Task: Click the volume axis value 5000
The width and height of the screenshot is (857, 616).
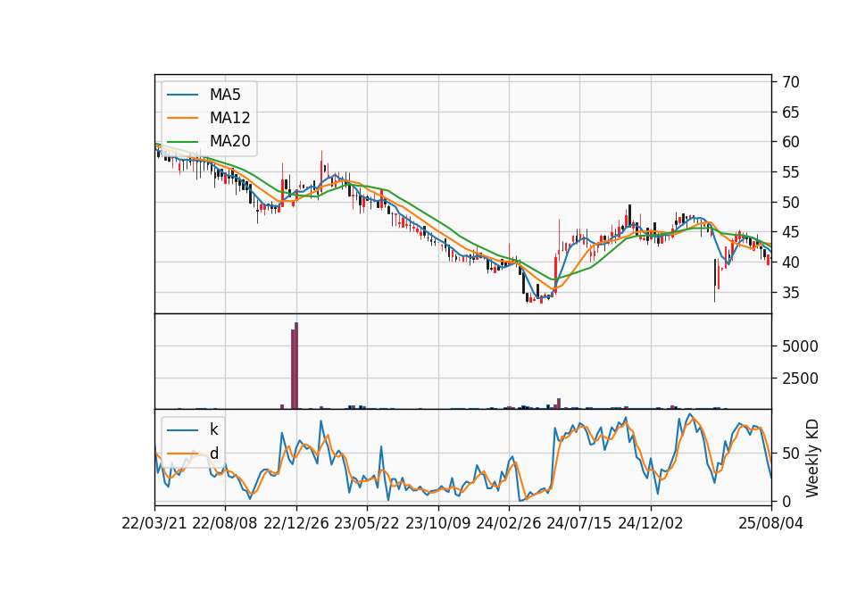Action: click(800, 346)
